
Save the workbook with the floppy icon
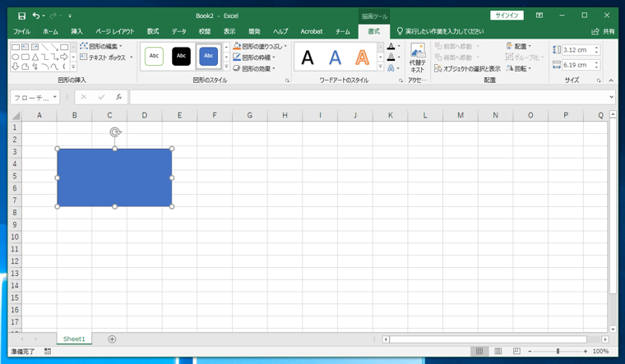[x=22, y=16]
